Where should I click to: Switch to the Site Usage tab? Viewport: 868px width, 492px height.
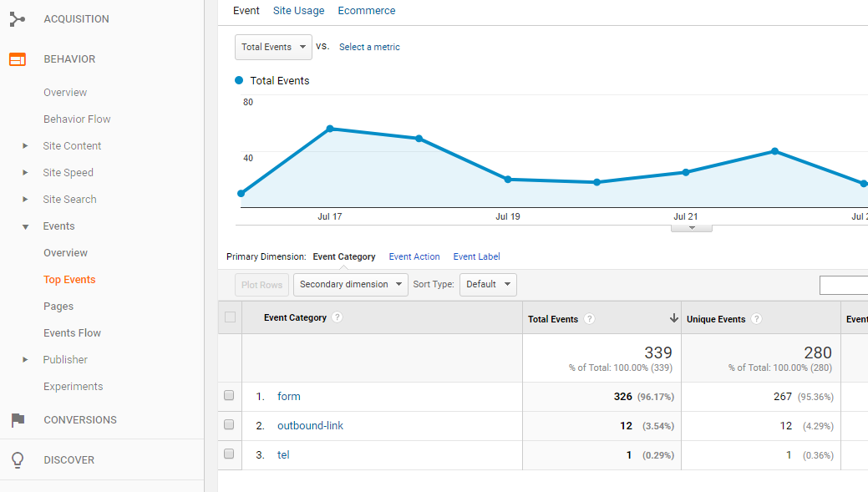coord(298,11)
